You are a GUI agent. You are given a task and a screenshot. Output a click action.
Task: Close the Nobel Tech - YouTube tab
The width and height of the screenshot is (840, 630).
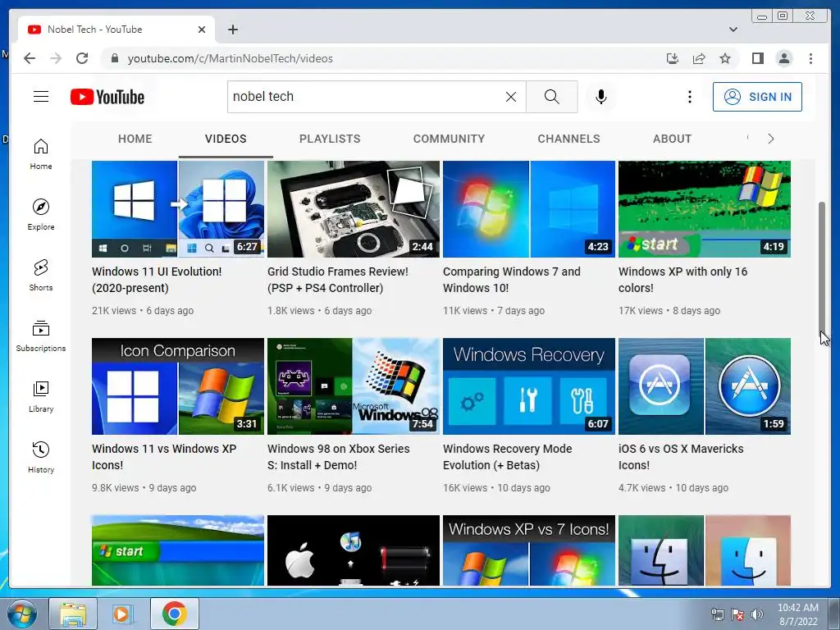tap(202, 30)
